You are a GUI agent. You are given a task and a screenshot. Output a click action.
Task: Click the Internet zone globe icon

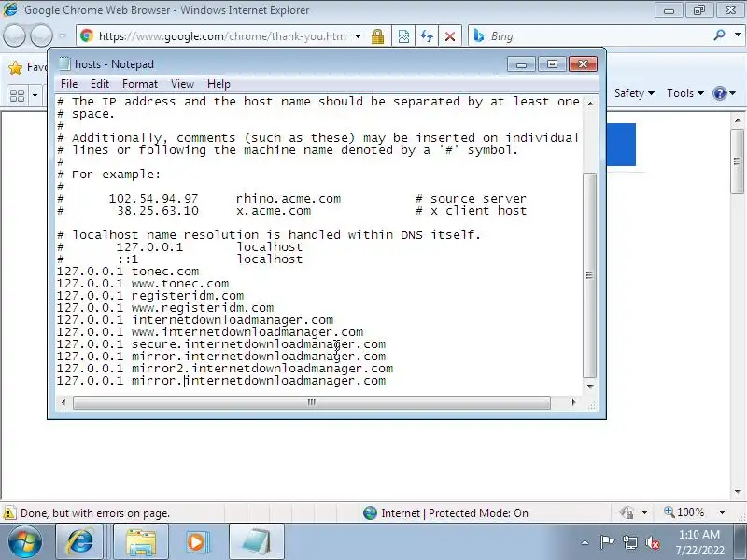coord(370,512)
